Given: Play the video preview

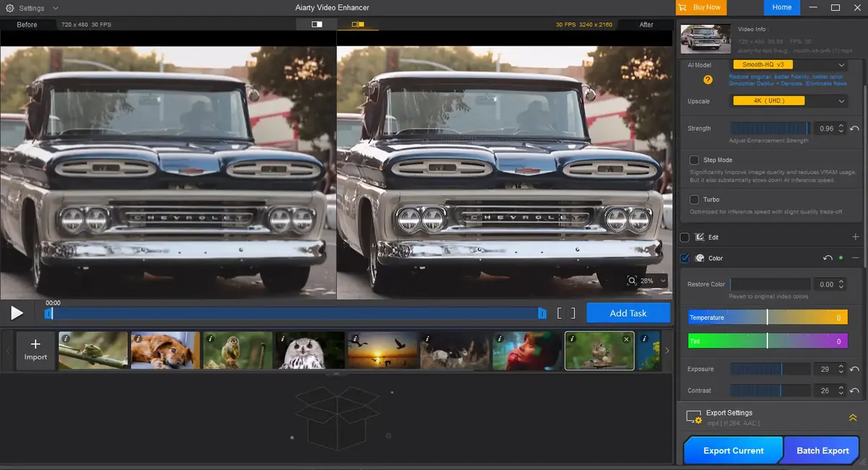Looking at the screenshot, I should 17,313.
